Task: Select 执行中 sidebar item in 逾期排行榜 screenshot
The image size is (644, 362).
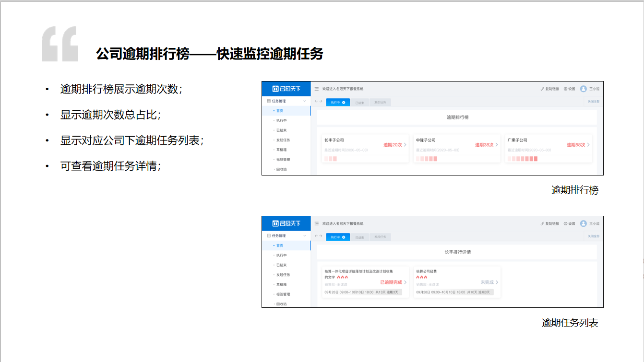Action: pos(286,121)
